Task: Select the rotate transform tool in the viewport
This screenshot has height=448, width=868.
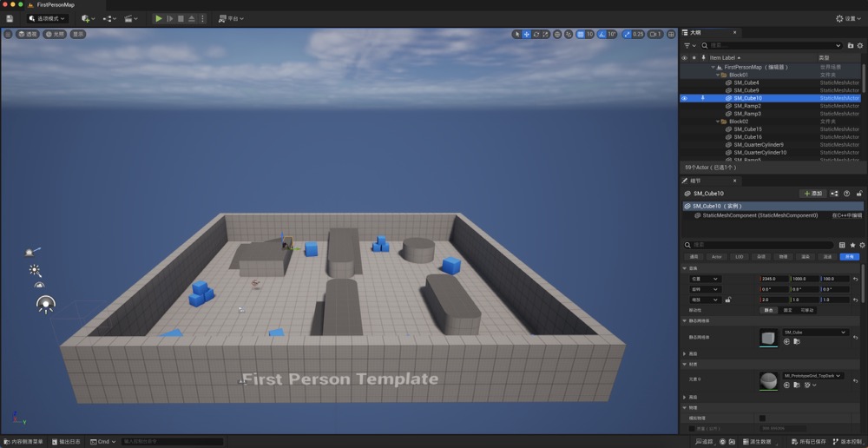Action: click(x=536, y=34)
